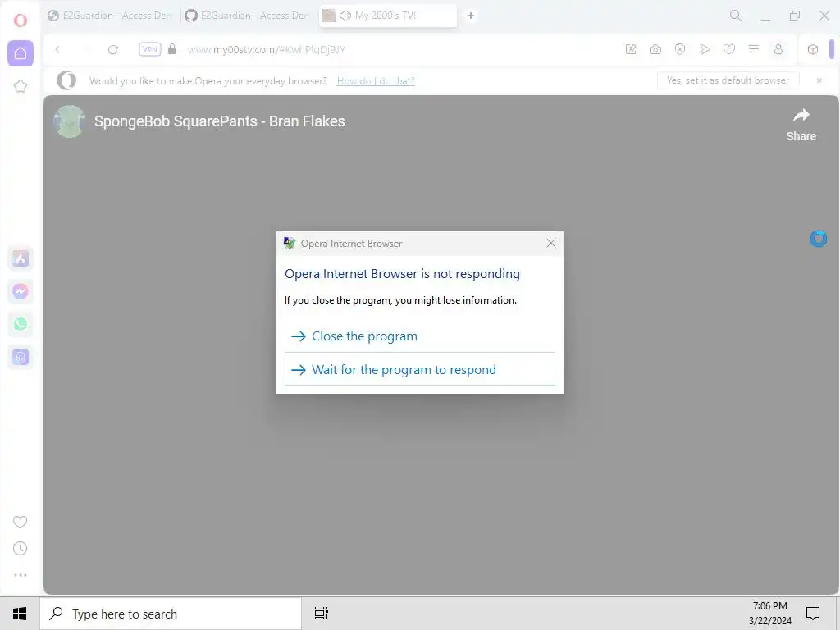Viewport: 840px width, 630px height.
Task: Open the ad blocker shield icon
Action: click(x=680, y=49)
